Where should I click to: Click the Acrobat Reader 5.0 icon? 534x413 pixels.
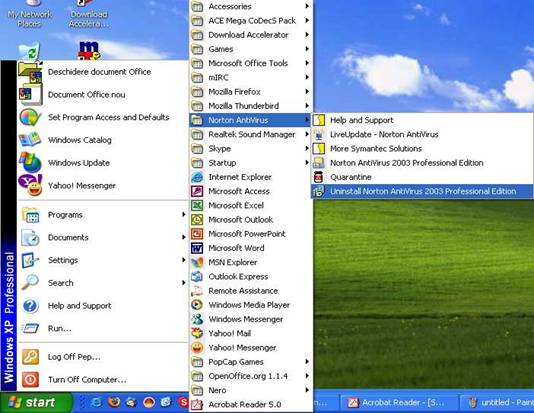[197, 404]
